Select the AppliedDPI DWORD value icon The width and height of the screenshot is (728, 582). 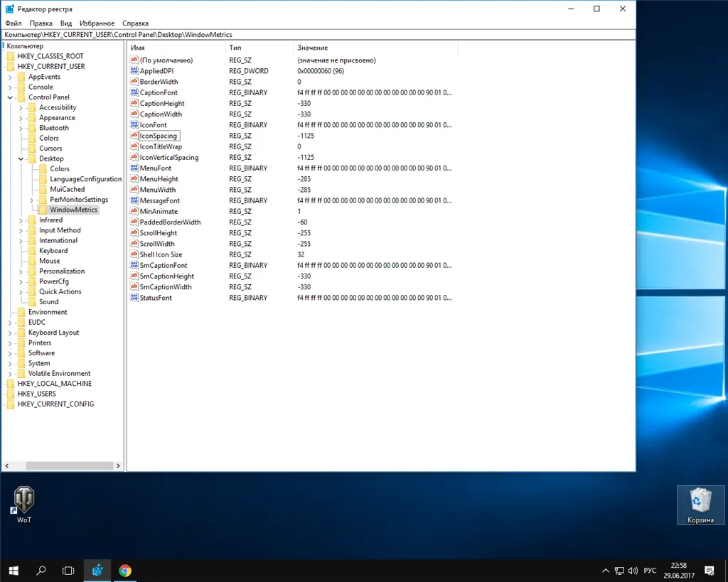click(x=134, y=70)
